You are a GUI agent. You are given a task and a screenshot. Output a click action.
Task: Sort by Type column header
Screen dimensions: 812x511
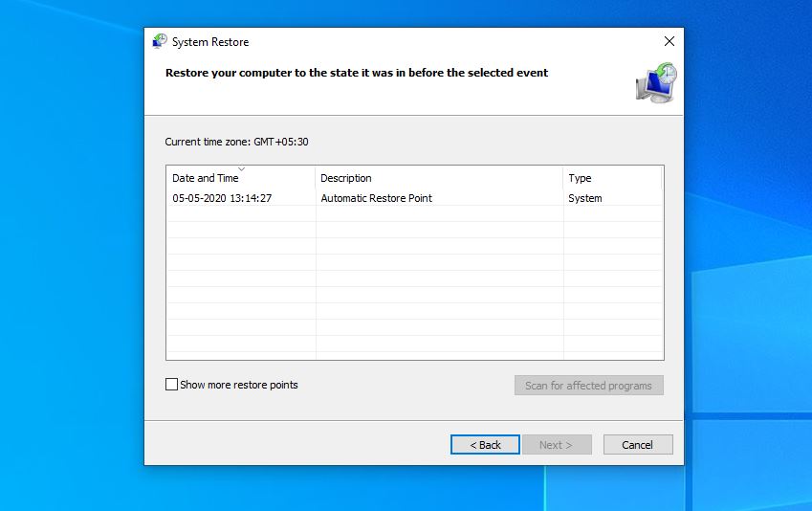613,178
